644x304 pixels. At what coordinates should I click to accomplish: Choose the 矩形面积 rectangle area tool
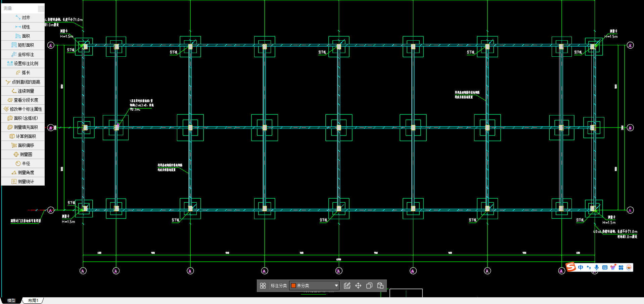point(23,45)
